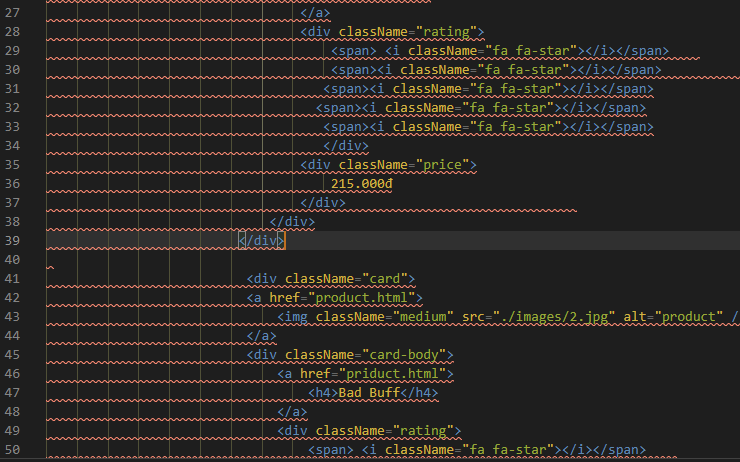Click the span with fa-star on line 33
740x462 pixels.
click(488, 127)
